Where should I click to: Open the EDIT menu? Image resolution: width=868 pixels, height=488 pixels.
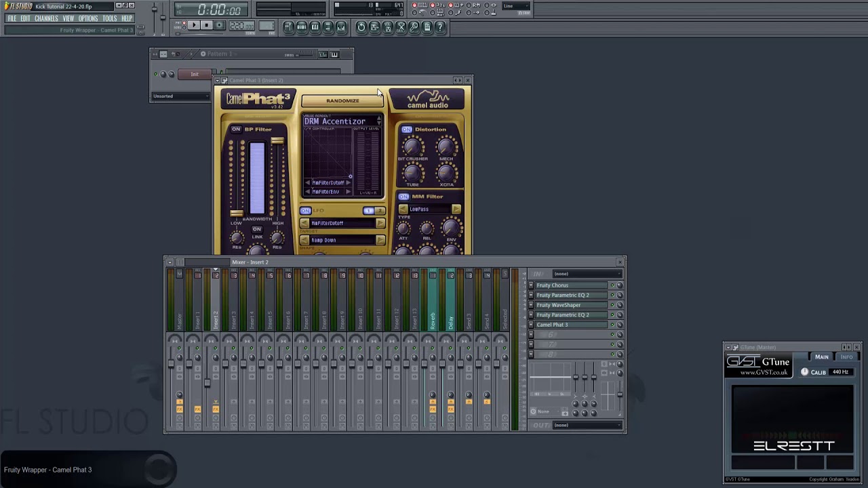[x=26, y=18]
